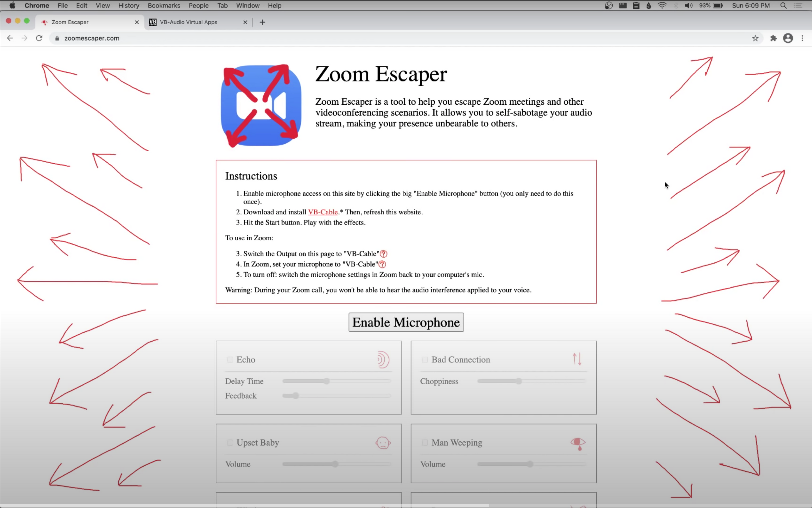Enable the Bad Connection checkbox

(425, 359)
